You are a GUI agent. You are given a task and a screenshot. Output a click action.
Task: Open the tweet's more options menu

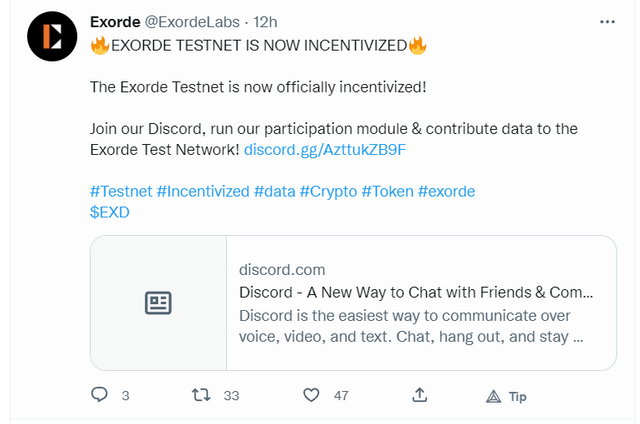click(x=607, y=21)
